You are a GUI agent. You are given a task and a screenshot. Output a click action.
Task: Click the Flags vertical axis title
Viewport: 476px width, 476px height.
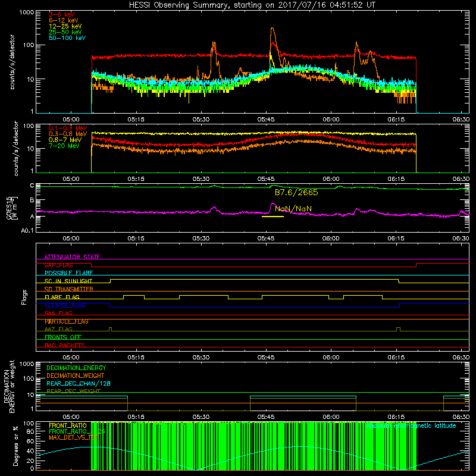[24, 297]
